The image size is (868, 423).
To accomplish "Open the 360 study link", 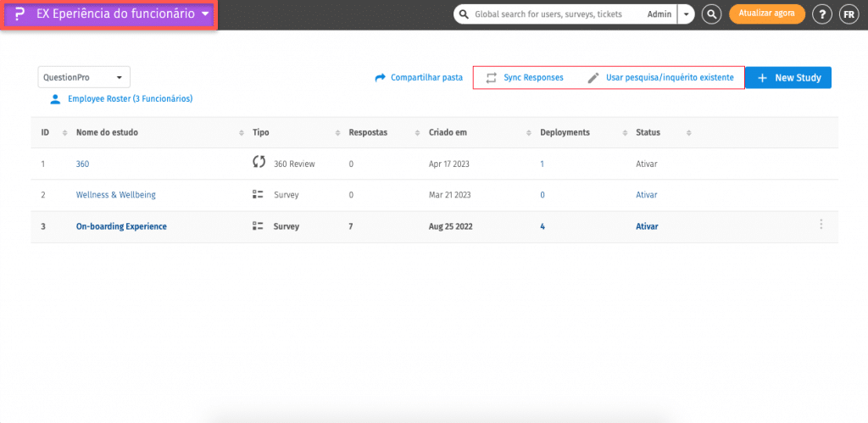I will pos(82,164).
